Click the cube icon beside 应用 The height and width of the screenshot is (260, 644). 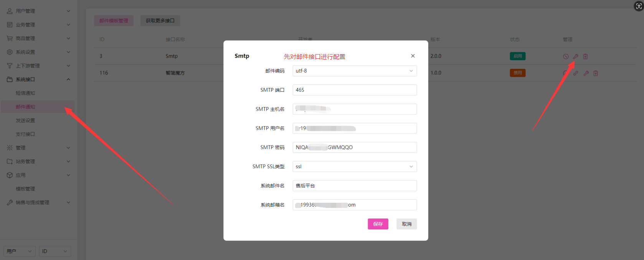[x=10, y=175]
